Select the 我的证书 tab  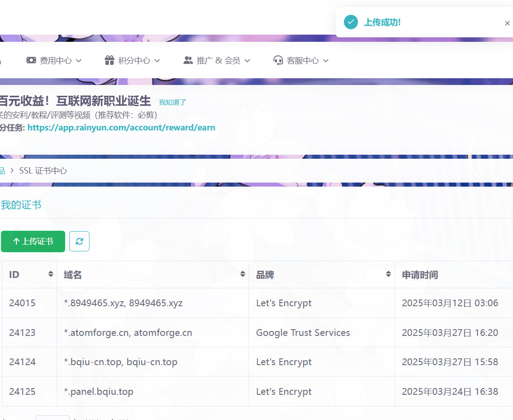(21, 205)
